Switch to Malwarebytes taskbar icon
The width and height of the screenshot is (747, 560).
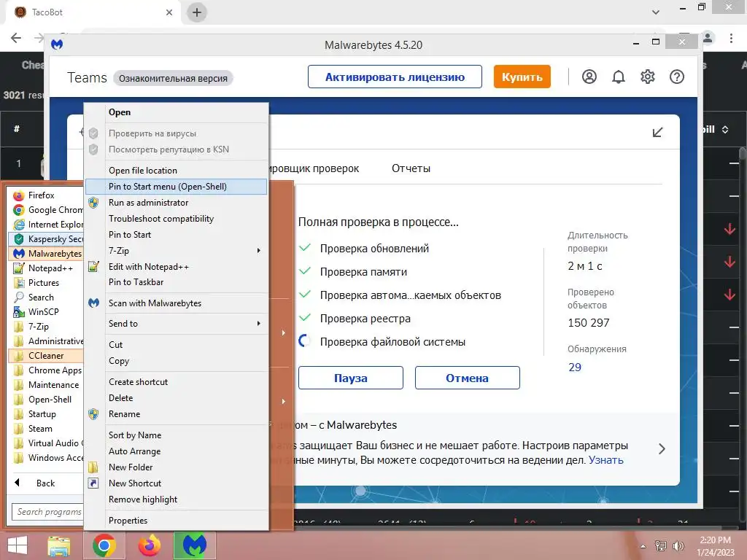194,545
